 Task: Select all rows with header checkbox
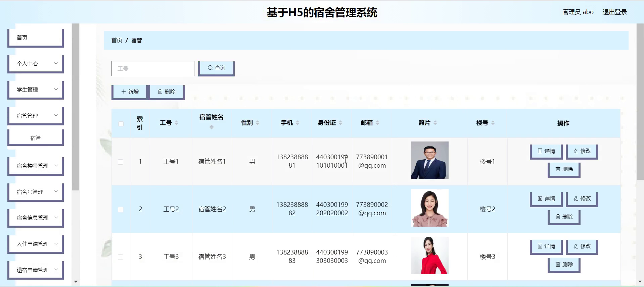[x=121, y=124]
